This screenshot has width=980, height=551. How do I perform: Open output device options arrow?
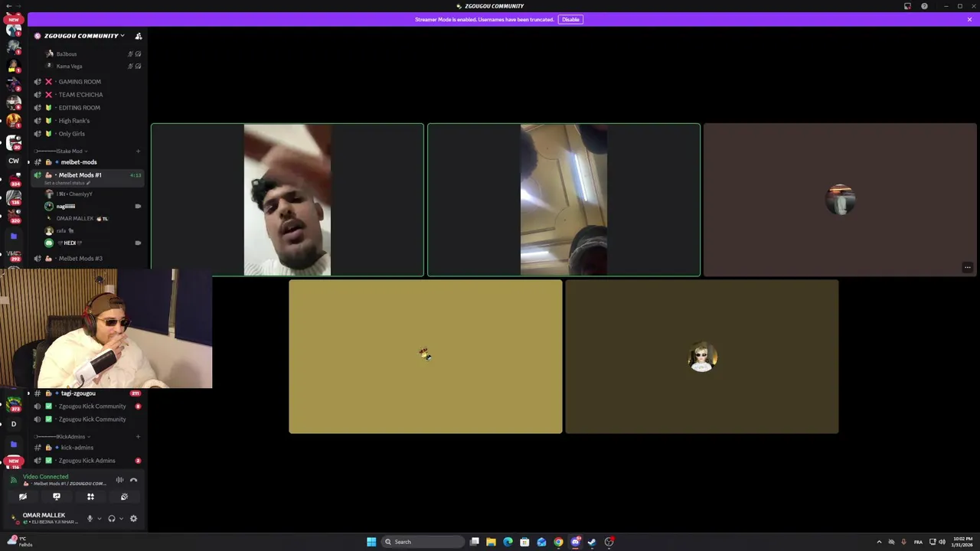pyautogui.click(x=121, y=519)
